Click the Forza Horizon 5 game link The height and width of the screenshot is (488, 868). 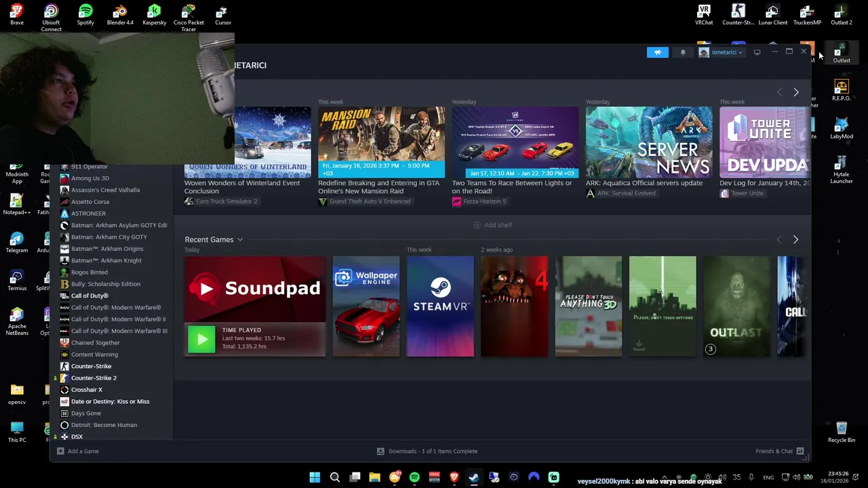tap(479, 201)
